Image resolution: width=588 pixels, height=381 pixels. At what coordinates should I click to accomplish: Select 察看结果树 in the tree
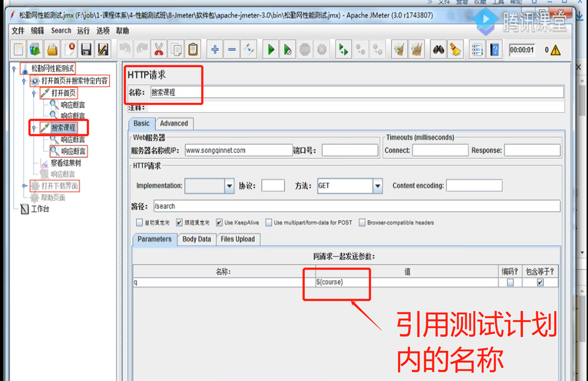coord(65,163)
